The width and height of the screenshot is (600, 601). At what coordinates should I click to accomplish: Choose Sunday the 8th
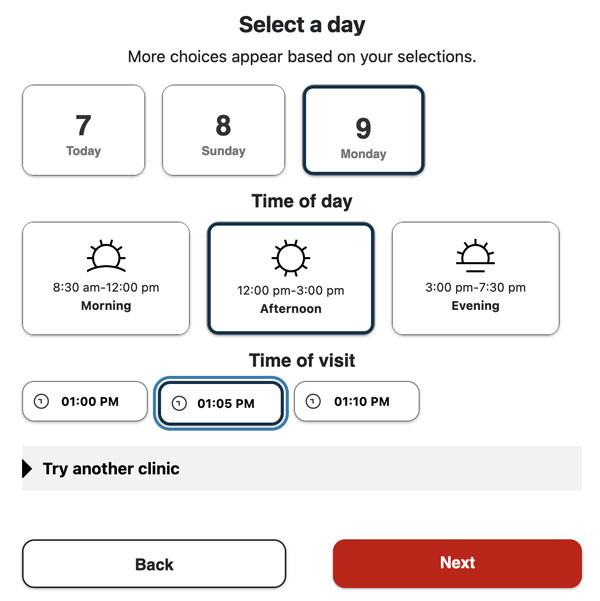click(x=224, y=130)
